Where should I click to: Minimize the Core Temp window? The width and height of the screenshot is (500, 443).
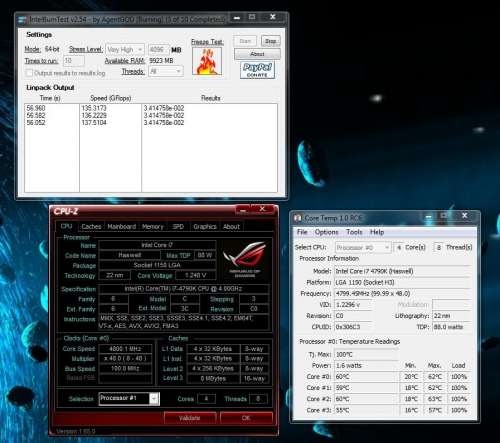428,217
